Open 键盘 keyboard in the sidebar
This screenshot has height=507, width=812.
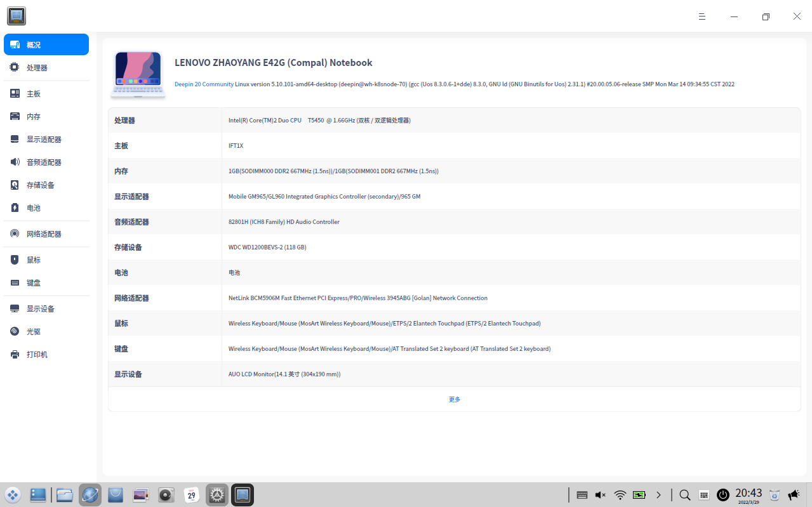click(46, 282)
